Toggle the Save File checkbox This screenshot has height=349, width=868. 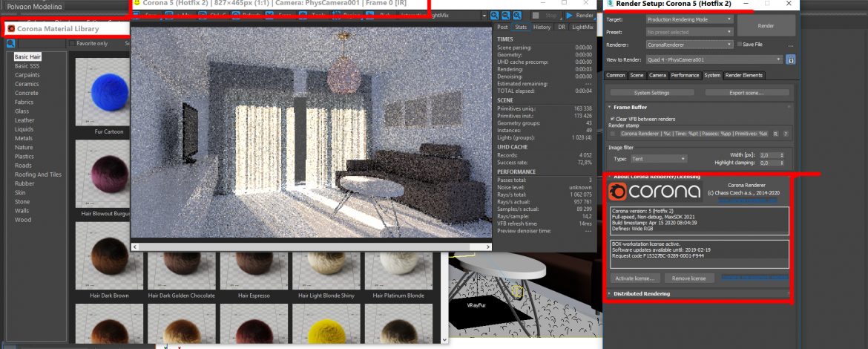pyautogui.click(x=739, y=45)
